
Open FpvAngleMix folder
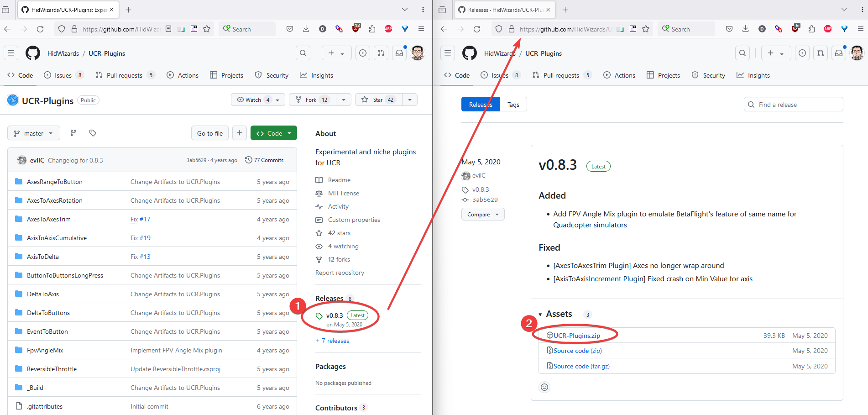pyautogui.click(x=45, y=350)
